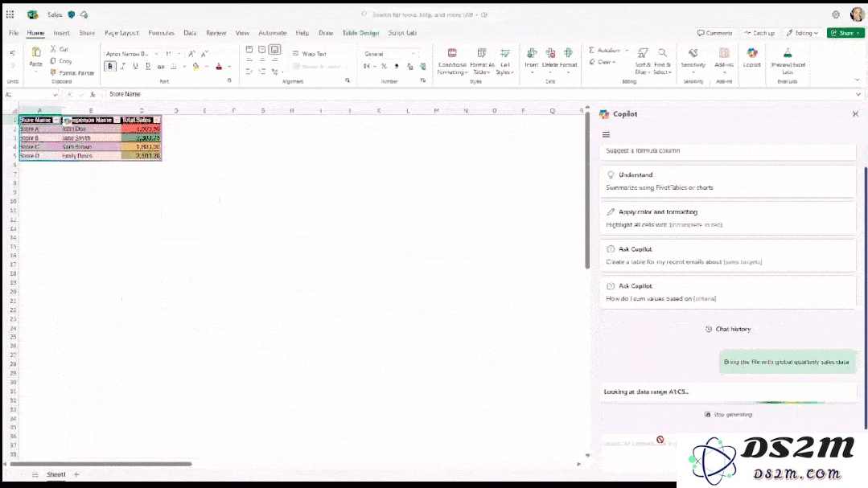Open the settings gear icon

pyautogui.click(x=836, y=14)
